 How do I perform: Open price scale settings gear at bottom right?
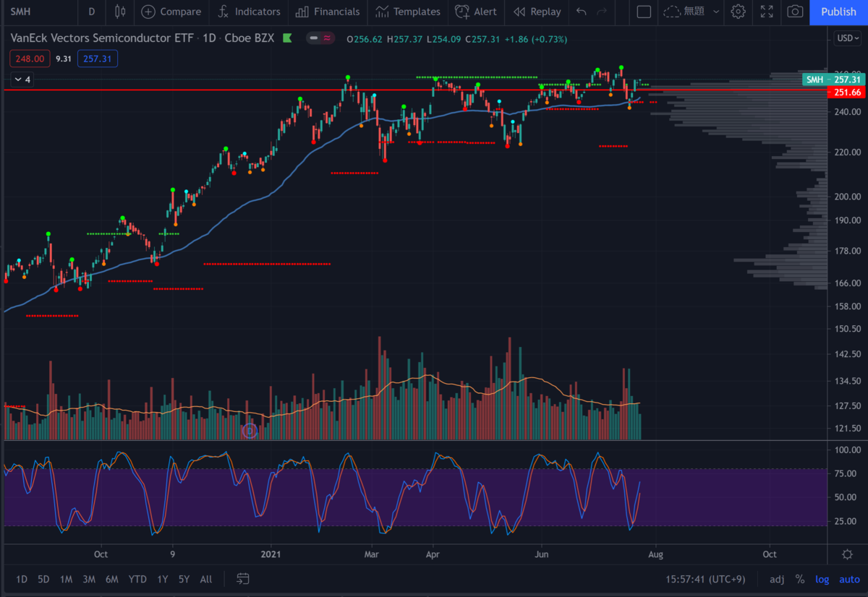point(847,554)
